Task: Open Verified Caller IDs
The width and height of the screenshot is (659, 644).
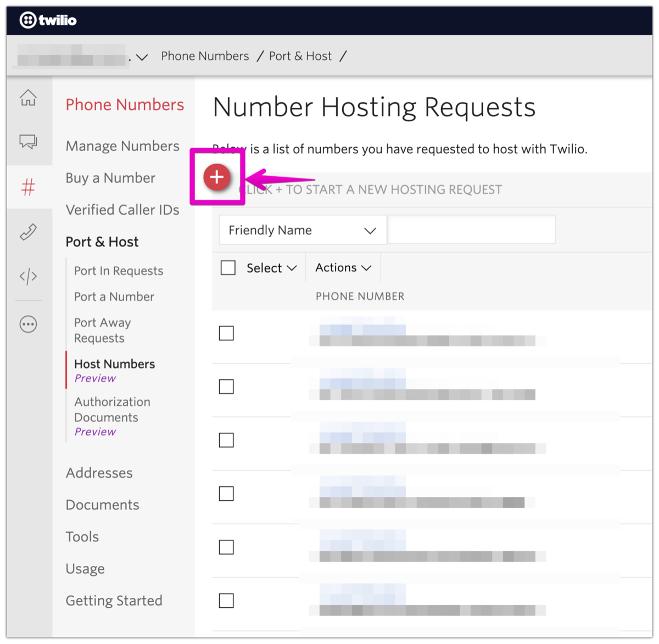Action: click(122, 210)
